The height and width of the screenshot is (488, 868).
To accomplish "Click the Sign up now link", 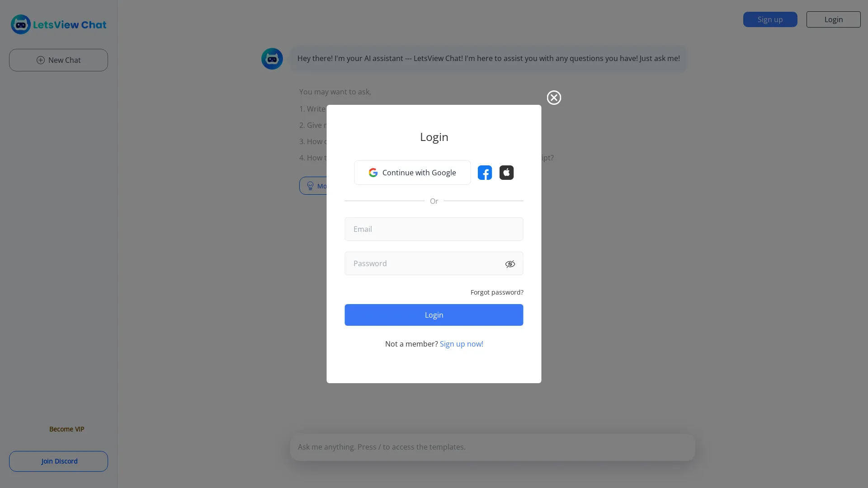I will [462, 344].
